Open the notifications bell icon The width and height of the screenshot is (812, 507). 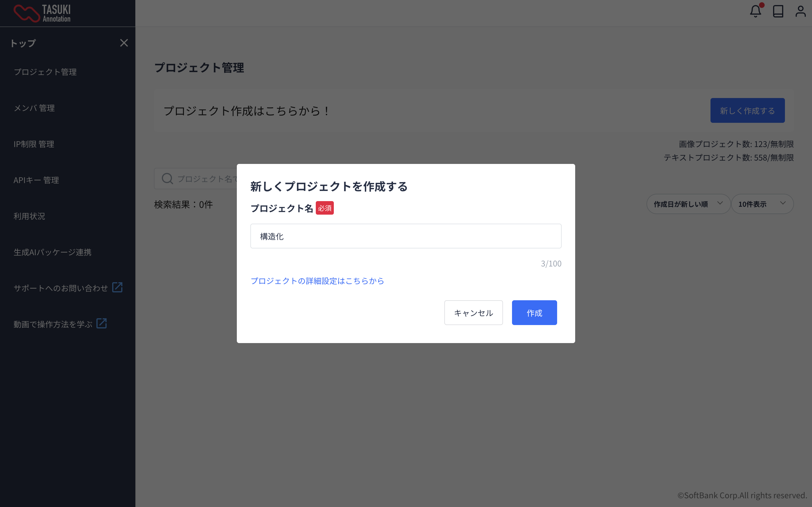(x=755, y=11)
